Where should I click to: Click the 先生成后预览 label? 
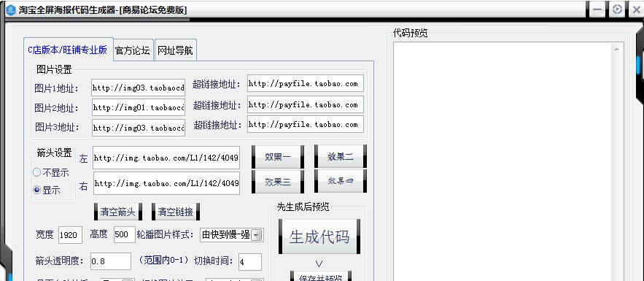coord(303,207)
